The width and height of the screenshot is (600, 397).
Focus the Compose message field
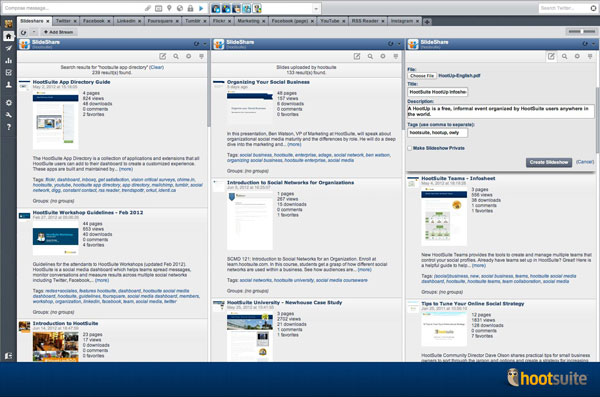point(73,8)
